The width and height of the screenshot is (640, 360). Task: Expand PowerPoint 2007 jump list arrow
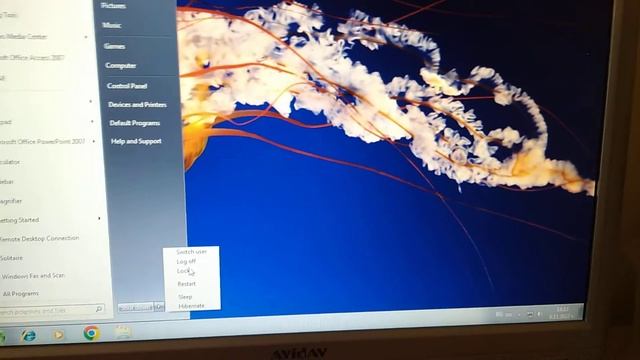94,141
